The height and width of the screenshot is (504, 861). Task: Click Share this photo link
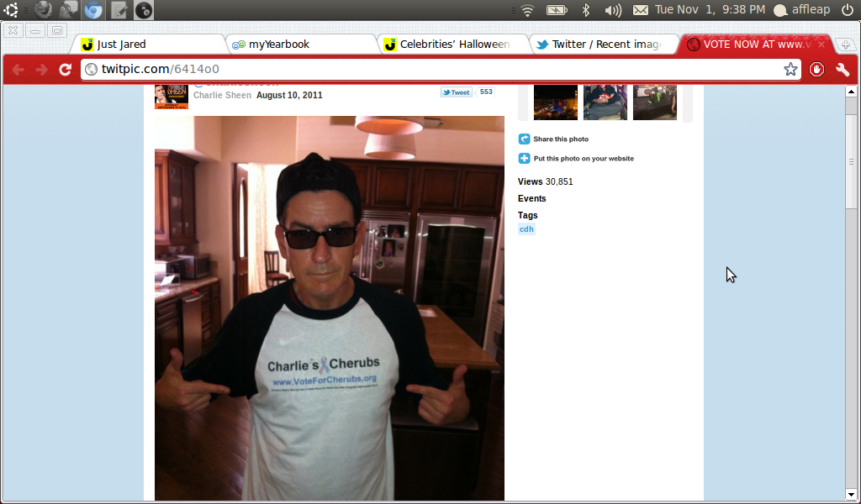tap(561, 139)
